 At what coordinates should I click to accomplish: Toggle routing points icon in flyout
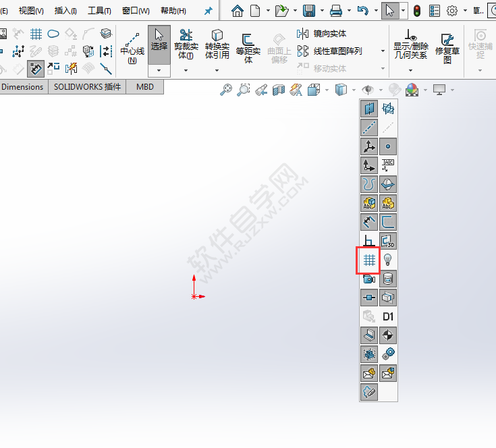point(369,298)
